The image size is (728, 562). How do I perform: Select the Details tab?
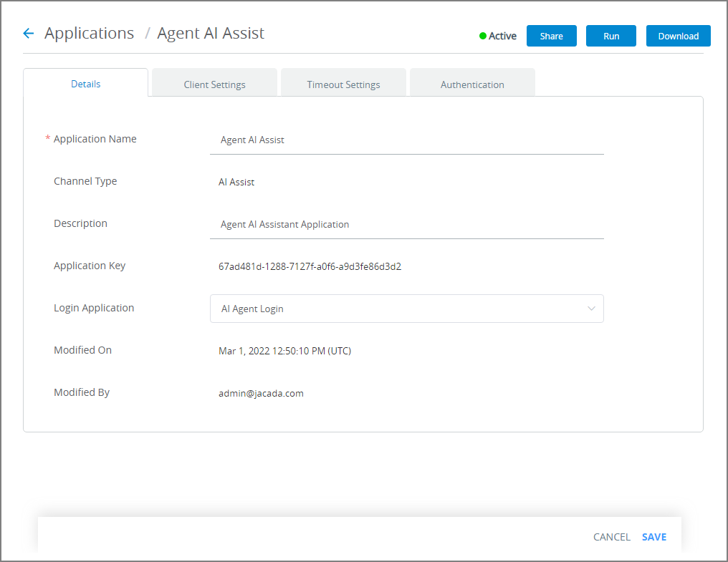tap(85, 84)
